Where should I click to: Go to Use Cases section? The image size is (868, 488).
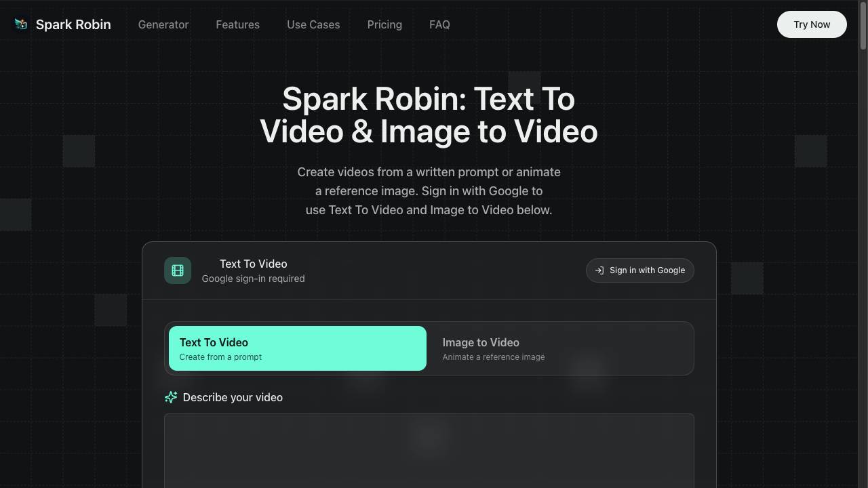[313, 24]
